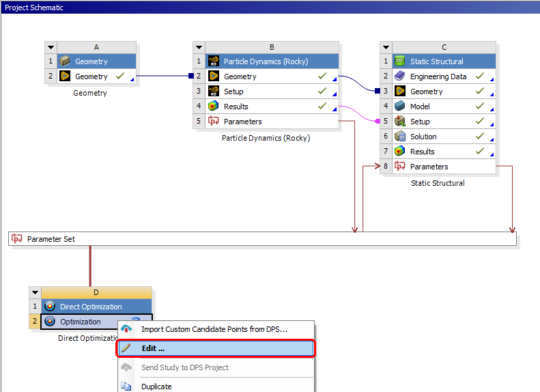Open dropdown arrow of Particle Dynamics system B
Viewport: 540px width, 392px height.
tap(199, 47)
